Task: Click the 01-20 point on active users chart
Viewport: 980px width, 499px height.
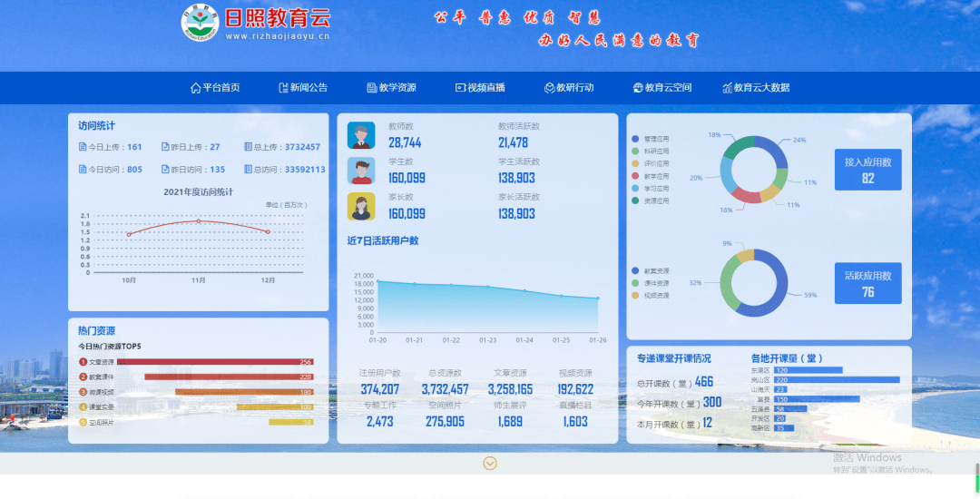Action: (377, 281)
